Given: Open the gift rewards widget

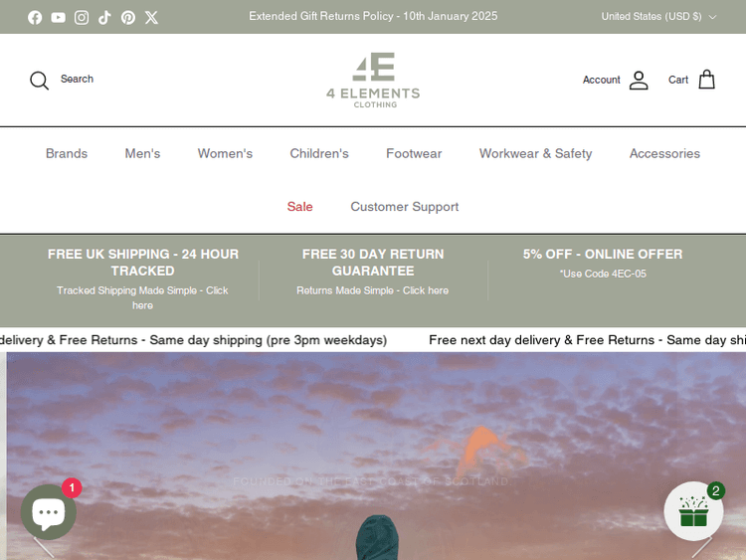Looking at the screenshot, I should [x=693, y=511].
